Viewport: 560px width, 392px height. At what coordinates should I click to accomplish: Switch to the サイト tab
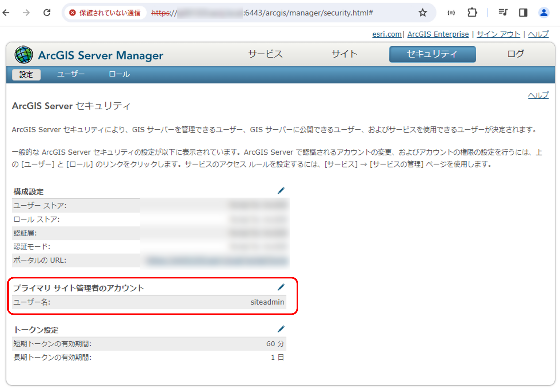344,54
